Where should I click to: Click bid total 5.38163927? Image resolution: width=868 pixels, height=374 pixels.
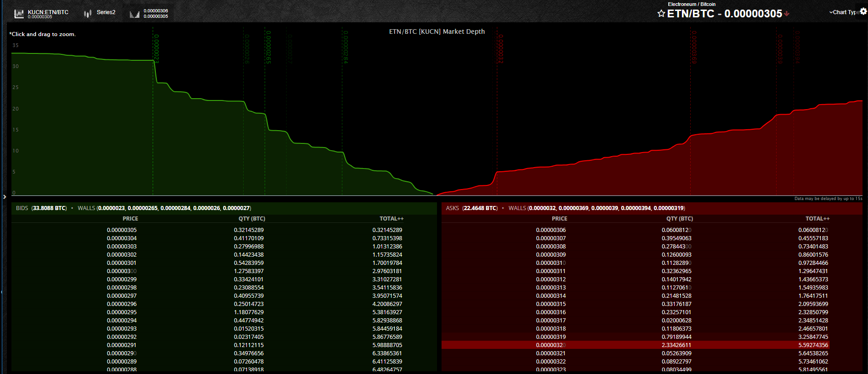click(x=387, y=312)
